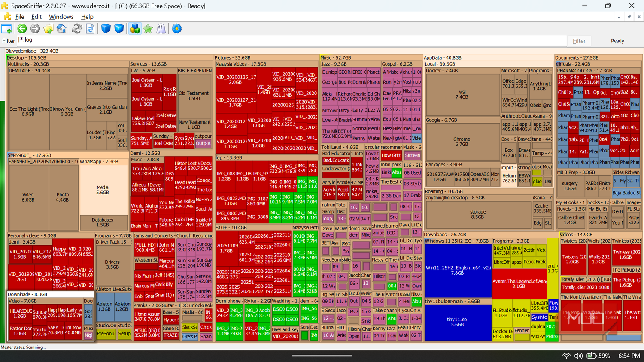
Task: Go back with the green arrow
Action: tap(22, 29)
